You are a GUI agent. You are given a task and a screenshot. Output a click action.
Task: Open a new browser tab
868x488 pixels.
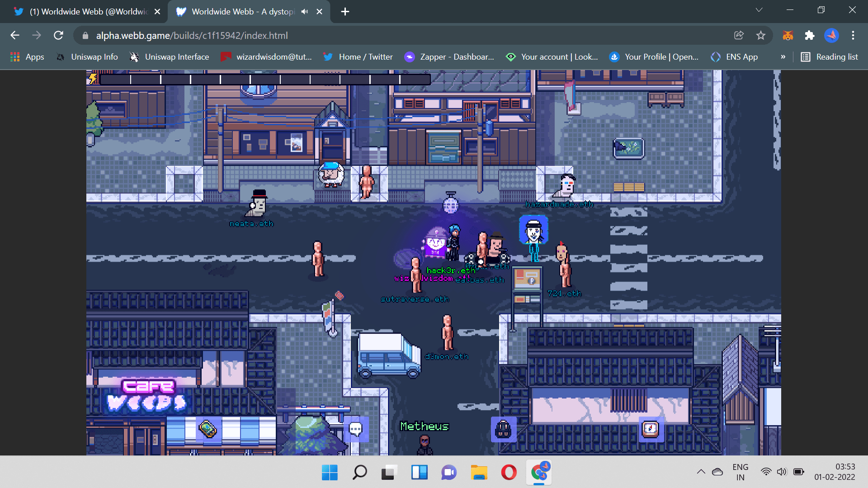pyautogui.click(x=345, y=12)
